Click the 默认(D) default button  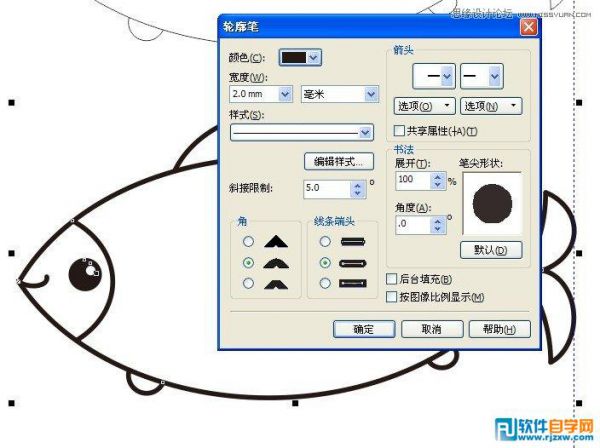click(491, 250)
